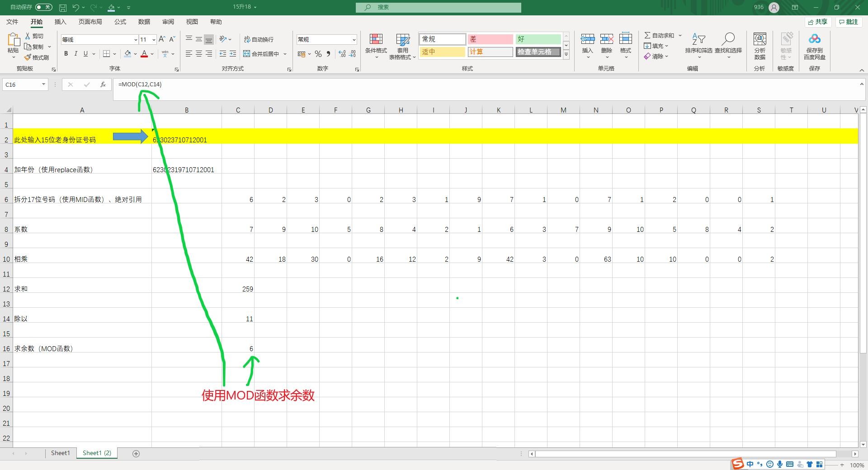Click the Analyze Data (分析数据) icon
Viewport: 868px width, 470px height.
[759, 40]
